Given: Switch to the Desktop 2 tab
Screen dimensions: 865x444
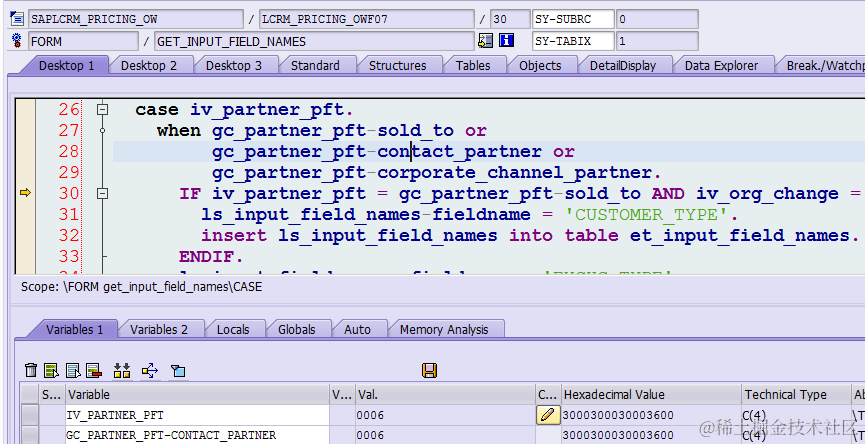Looking at the screenshot, I should pyautogui.click(x=149, y=66).
